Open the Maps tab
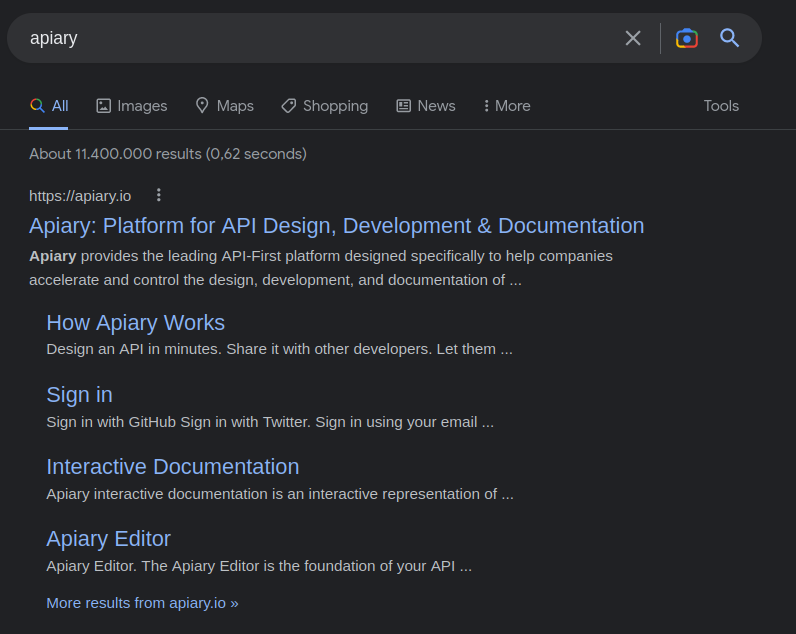The height and width of the screenshot is (634, 796). [x=224, y=106]
